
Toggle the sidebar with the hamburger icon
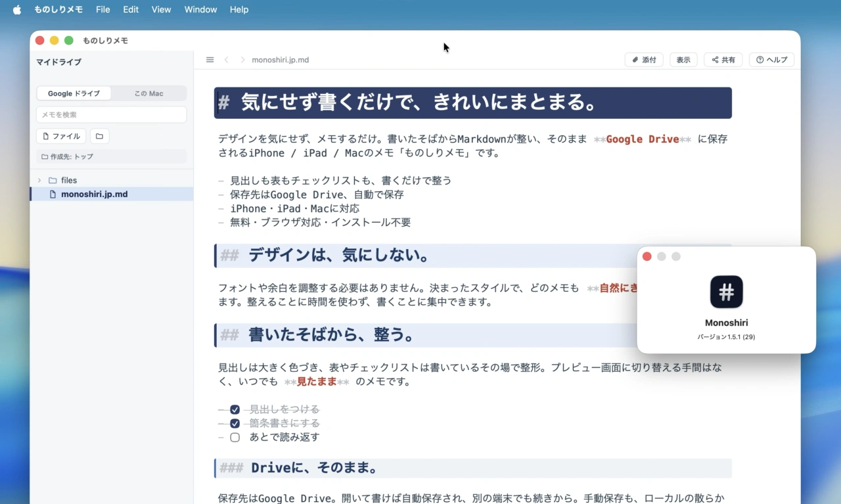click(210, 60)
